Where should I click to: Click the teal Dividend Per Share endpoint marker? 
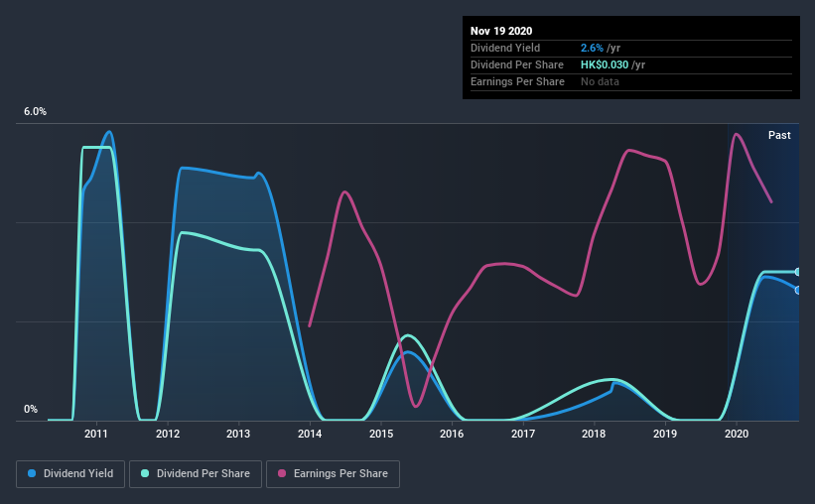click(798, 272)
